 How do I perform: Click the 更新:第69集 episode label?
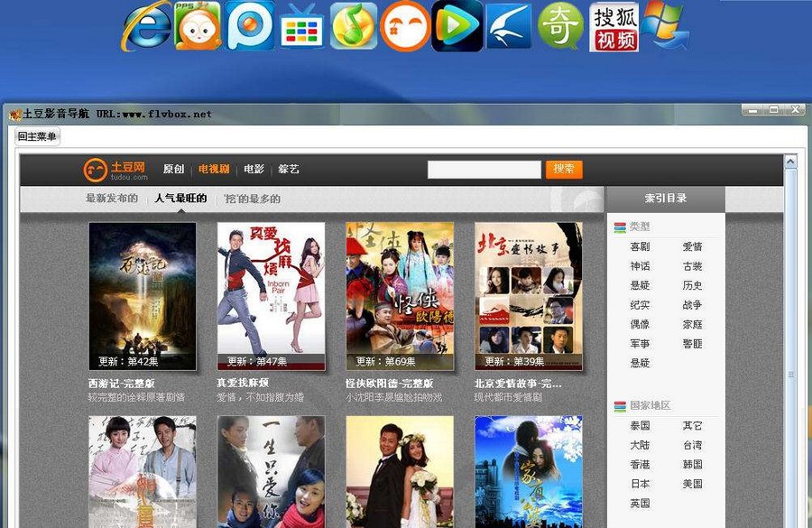coord(386,361)
